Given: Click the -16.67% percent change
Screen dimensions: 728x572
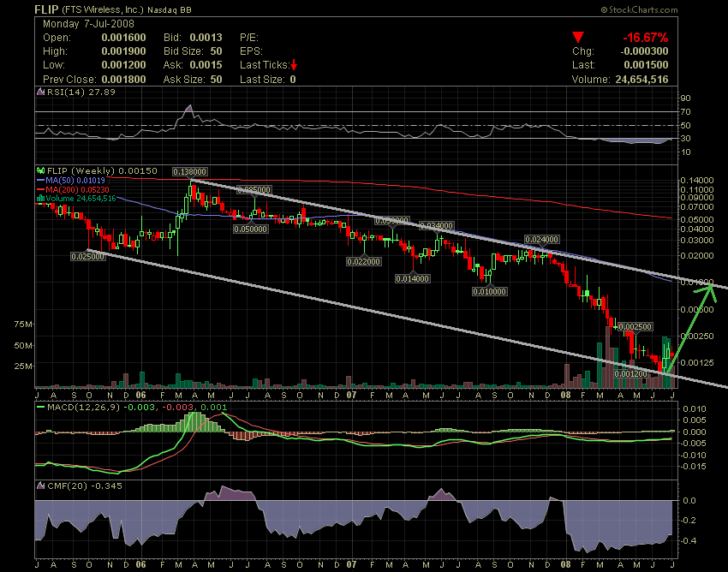Looking at the screenshot, I should pos(646,38).
